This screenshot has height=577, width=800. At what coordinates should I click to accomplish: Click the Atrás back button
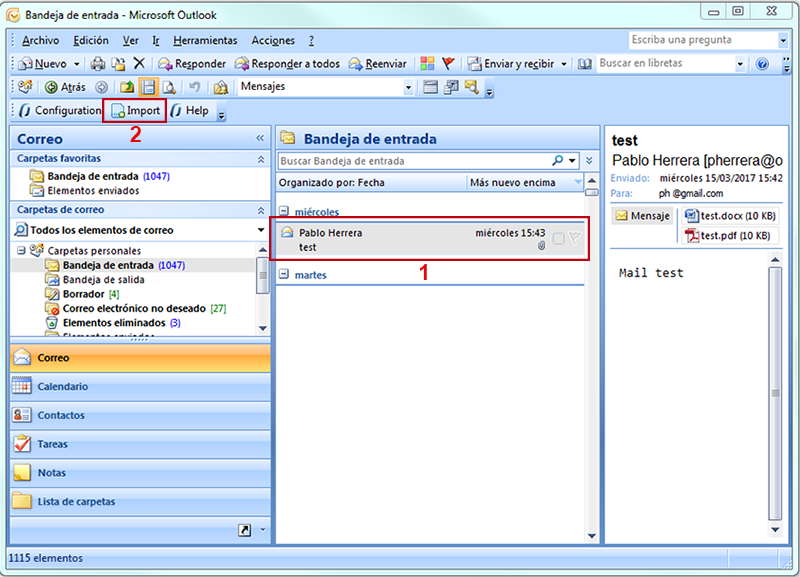tap(65, 87)
